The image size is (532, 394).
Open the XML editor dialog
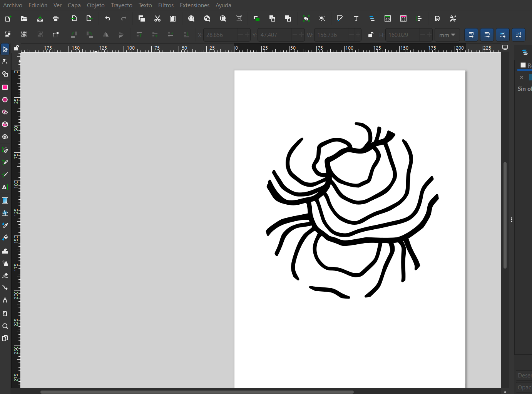coord(388,18)
